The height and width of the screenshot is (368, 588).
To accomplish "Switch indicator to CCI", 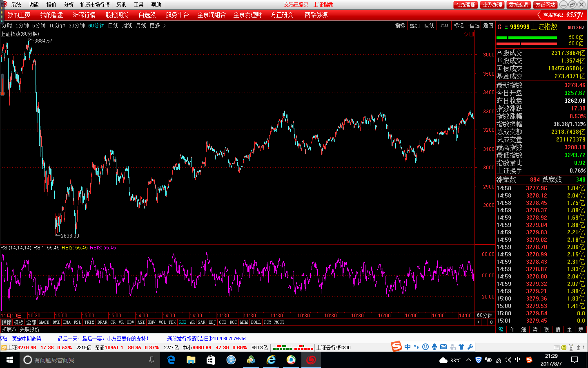I will [x=223, y=323].
